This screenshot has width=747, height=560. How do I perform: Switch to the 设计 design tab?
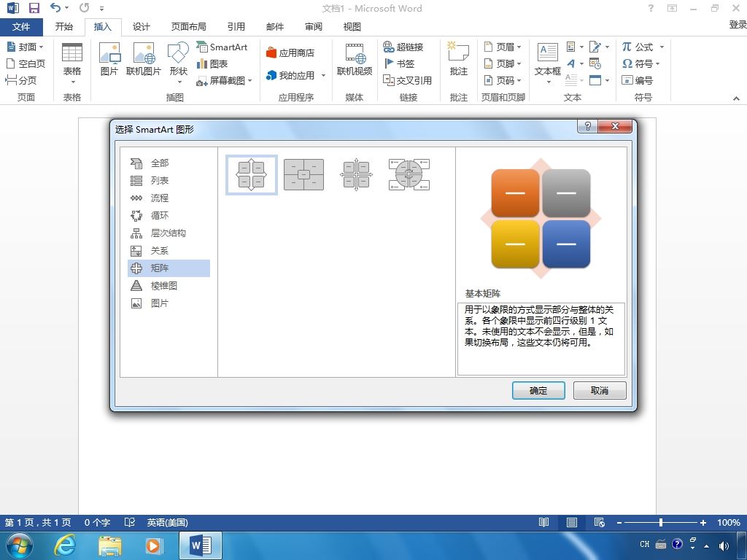click(x=141, y=27)
